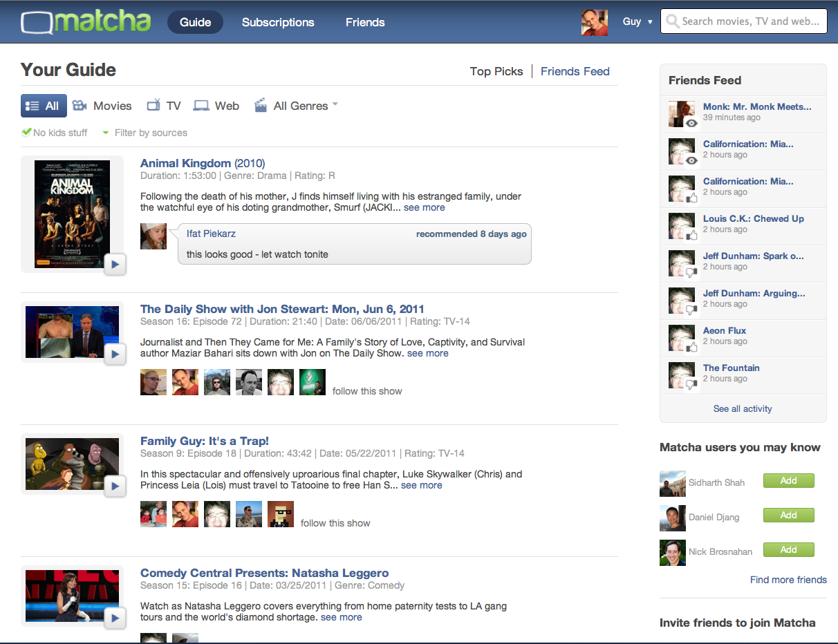The height and width of the screenshot is (644, 838).
Task: Play The Daily Show episode play icon
Action: [115, 354]
